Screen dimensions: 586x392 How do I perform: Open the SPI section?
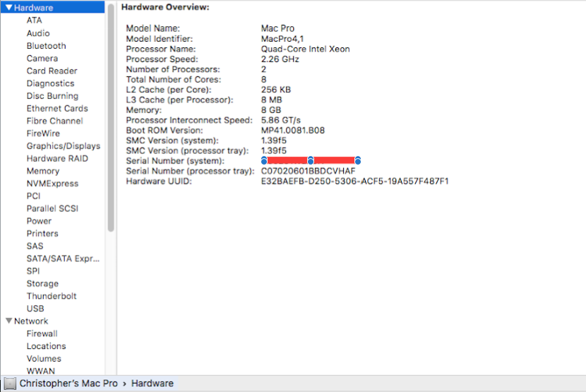point(33,271)
